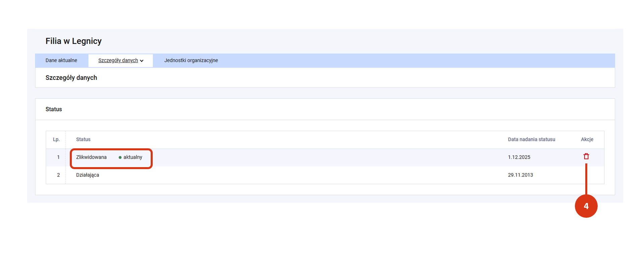
Task: Open the Dane aktualne tab
Action: [x=61, y=60]
